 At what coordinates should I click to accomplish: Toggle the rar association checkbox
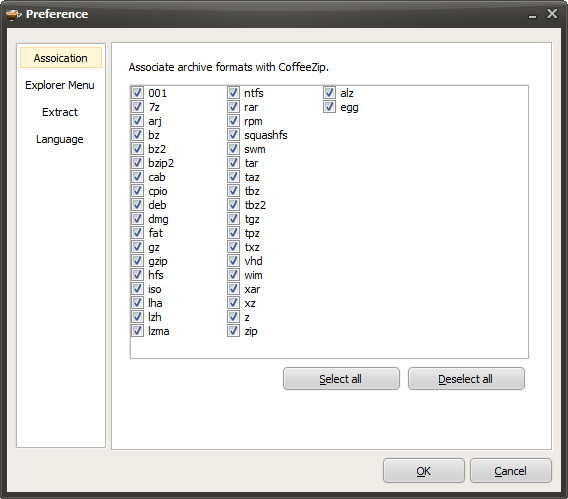[233, 107]
